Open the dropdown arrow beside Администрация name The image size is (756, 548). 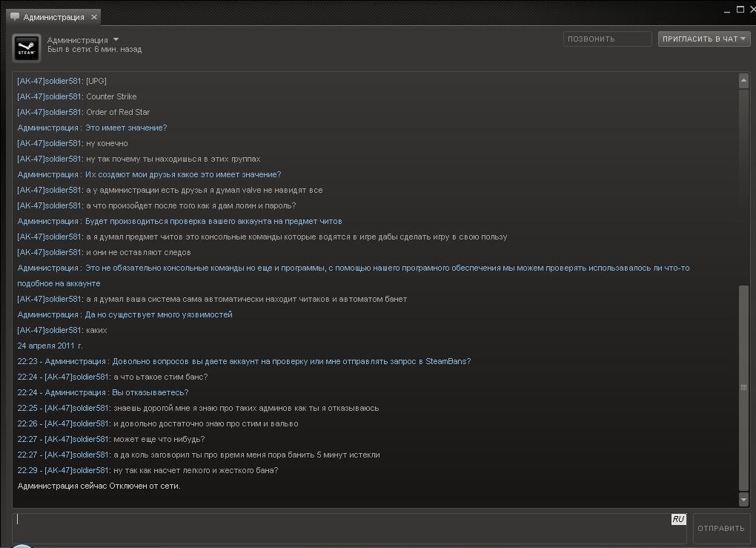[116, 39]
